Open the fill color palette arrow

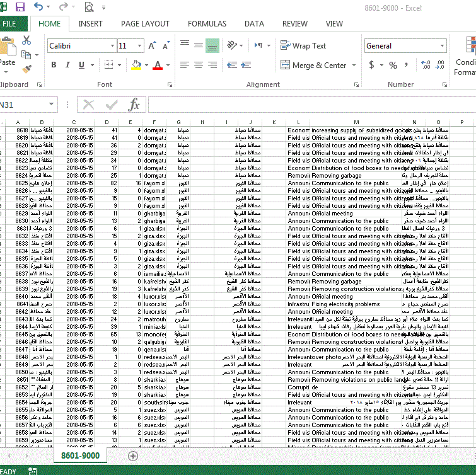tap(147, 65)
